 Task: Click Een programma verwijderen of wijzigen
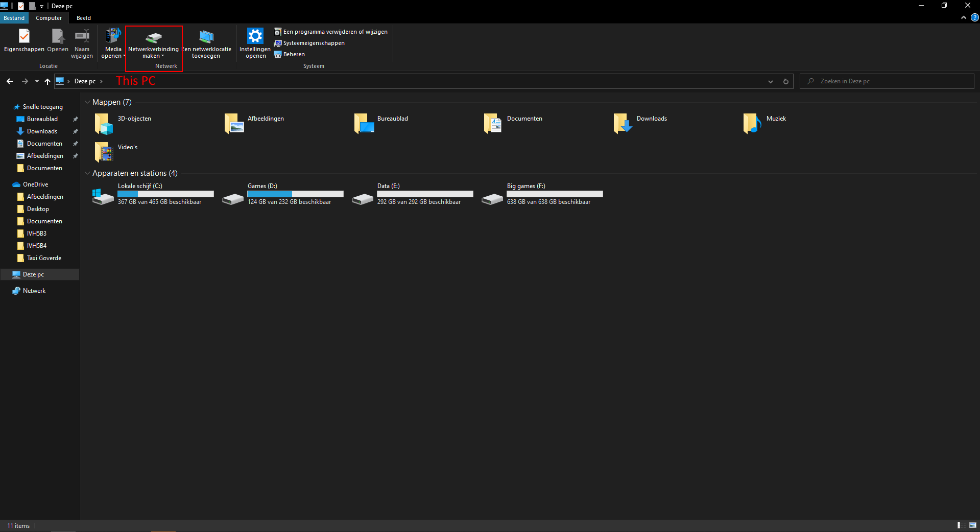point(335,32)
